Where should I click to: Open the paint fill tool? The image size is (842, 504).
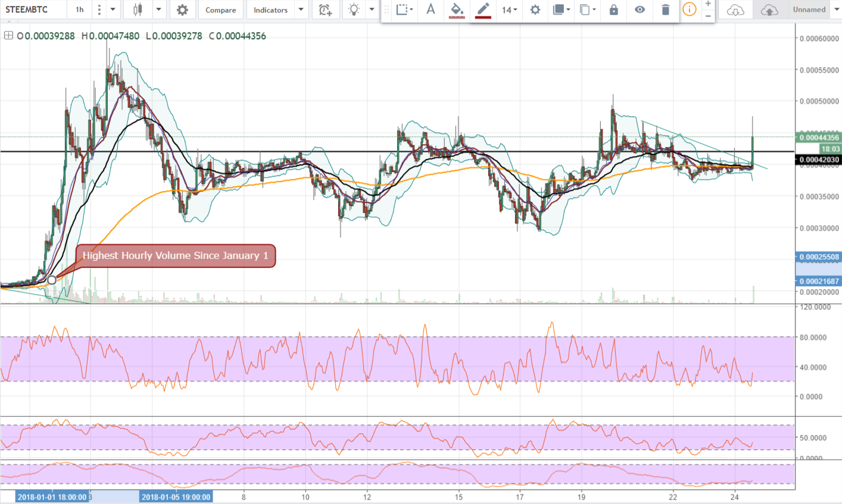pos(457,10)
